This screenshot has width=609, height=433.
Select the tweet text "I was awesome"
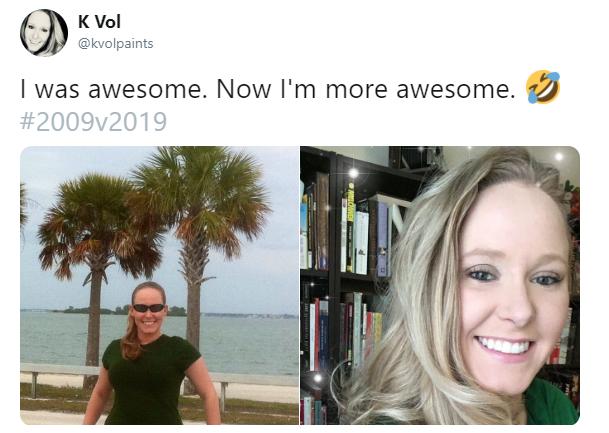point(111,89)
